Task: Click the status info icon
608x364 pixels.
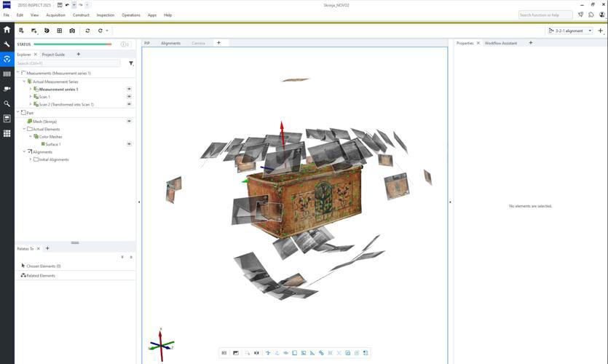Action: pos(124,44)
